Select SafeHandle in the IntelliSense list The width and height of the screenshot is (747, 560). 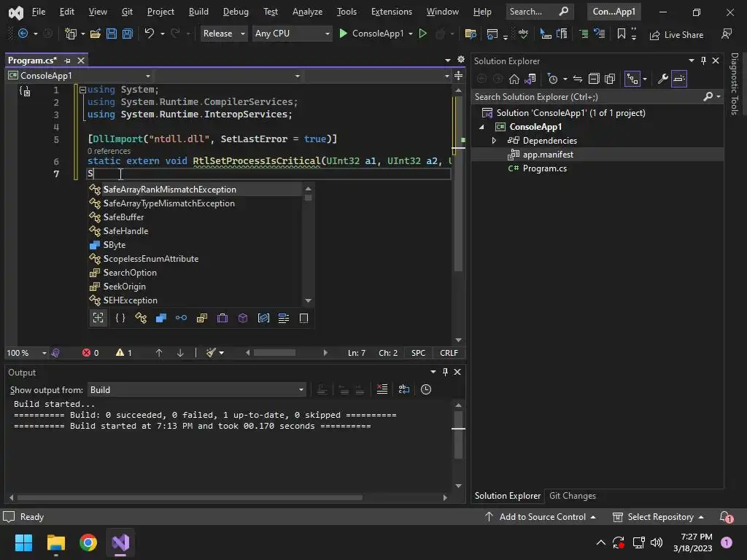pyautogui.click(x=125, y=231)
